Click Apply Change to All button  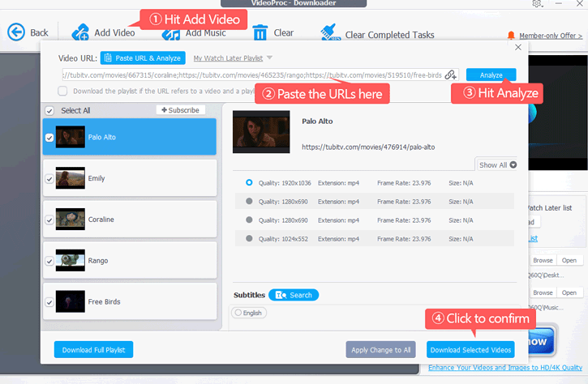coord(380,349)
